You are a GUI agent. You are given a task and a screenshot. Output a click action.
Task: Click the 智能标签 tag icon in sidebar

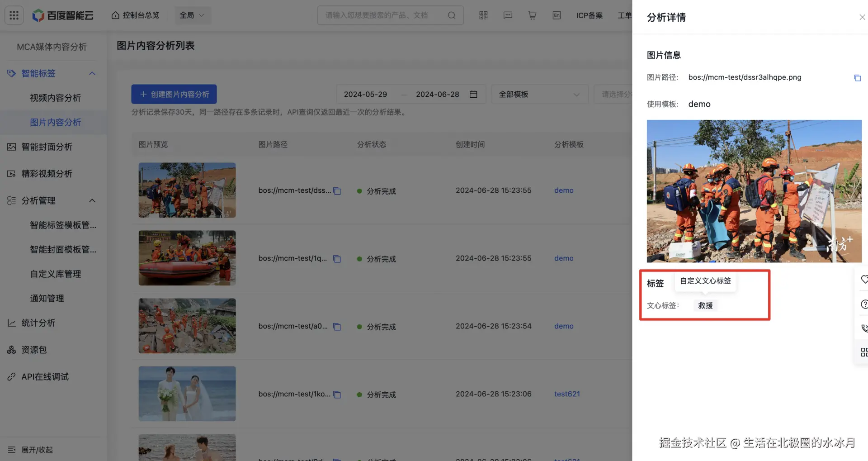click(x=11, y=73)
